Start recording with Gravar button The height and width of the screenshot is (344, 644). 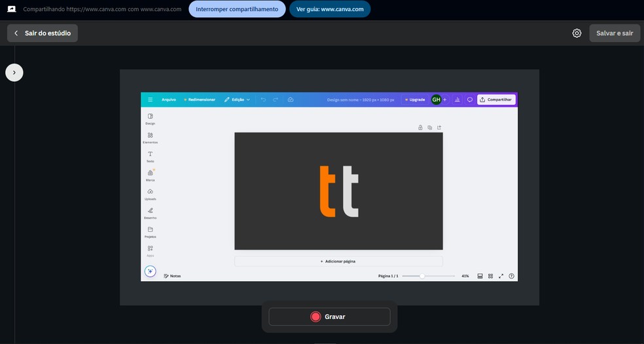click(329, 316)
